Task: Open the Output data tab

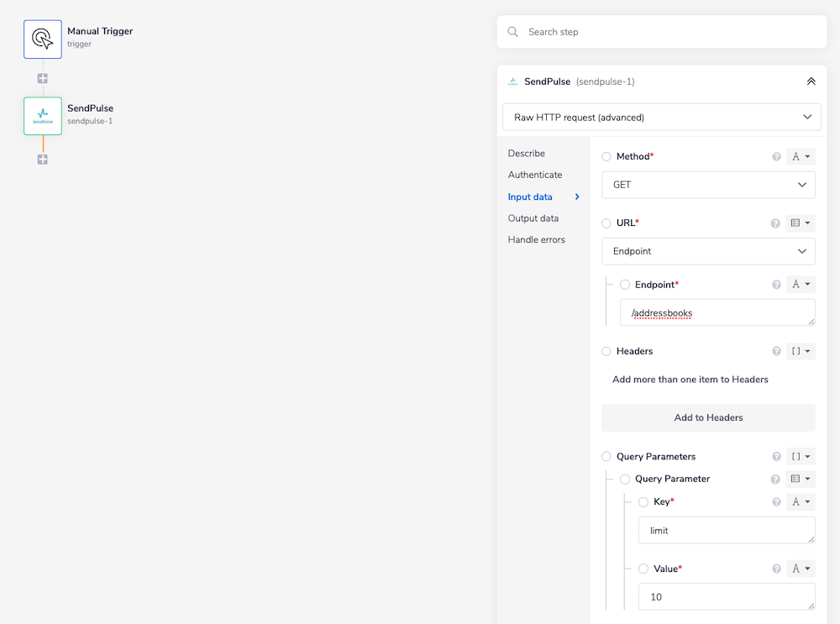Action: click(533, 218)
